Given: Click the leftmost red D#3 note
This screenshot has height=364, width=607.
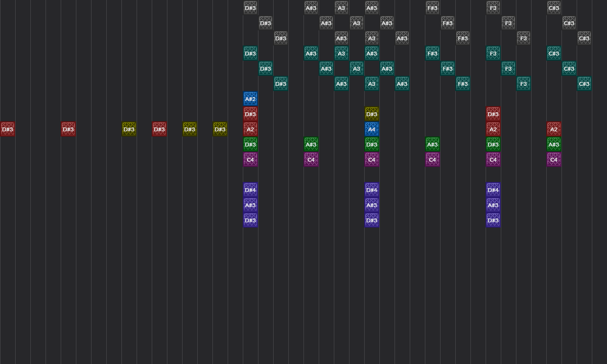Looking at the screenshot, I should click(x=8, y=129).
